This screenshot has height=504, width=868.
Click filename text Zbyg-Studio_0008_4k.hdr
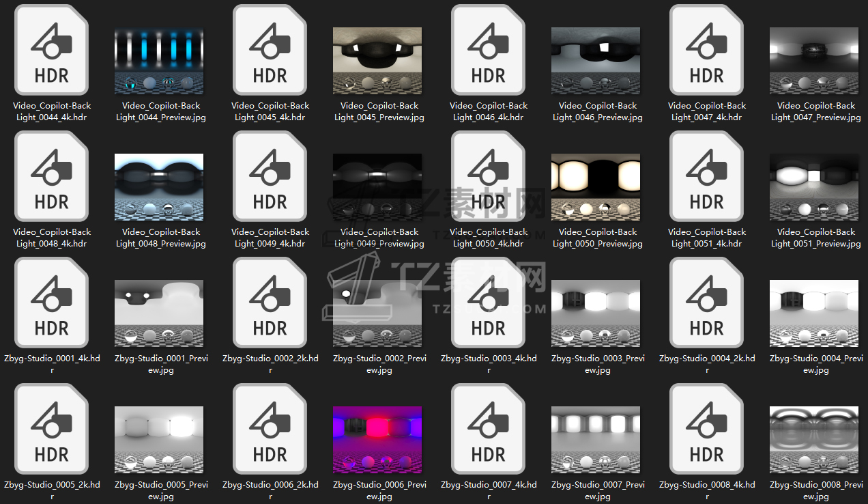707,490
